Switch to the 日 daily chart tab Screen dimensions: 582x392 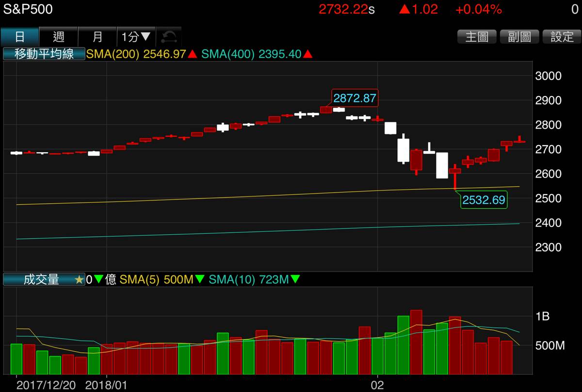coord(19,37)
